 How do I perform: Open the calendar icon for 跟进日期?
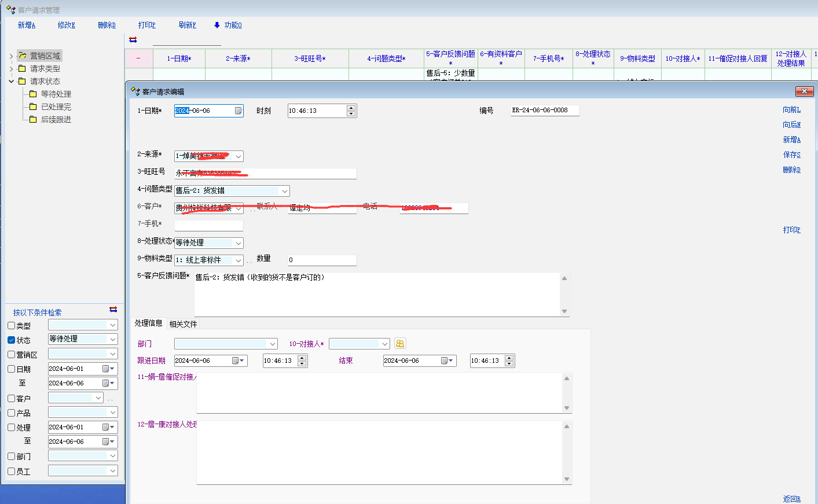click(236, 361)
